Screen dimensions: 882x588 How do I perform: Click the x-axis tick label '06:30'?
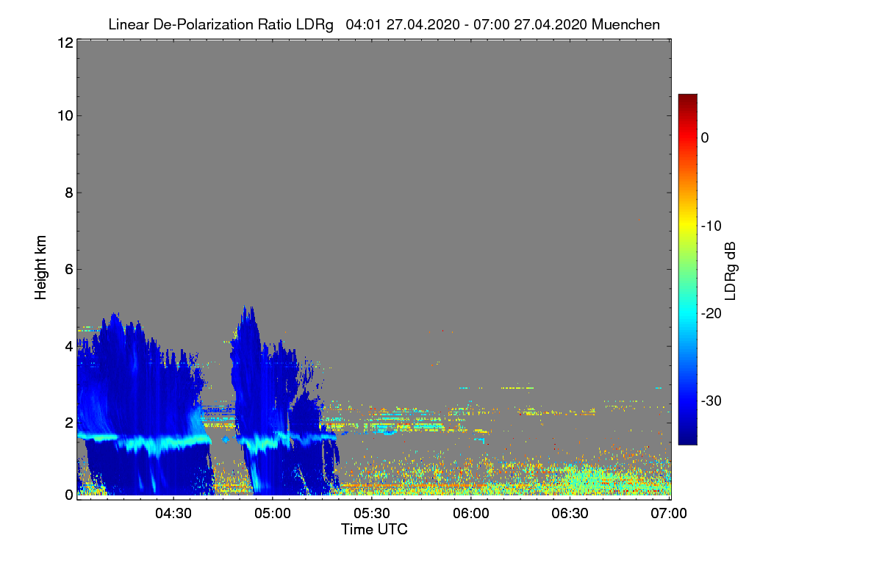[x=570, y=514]
